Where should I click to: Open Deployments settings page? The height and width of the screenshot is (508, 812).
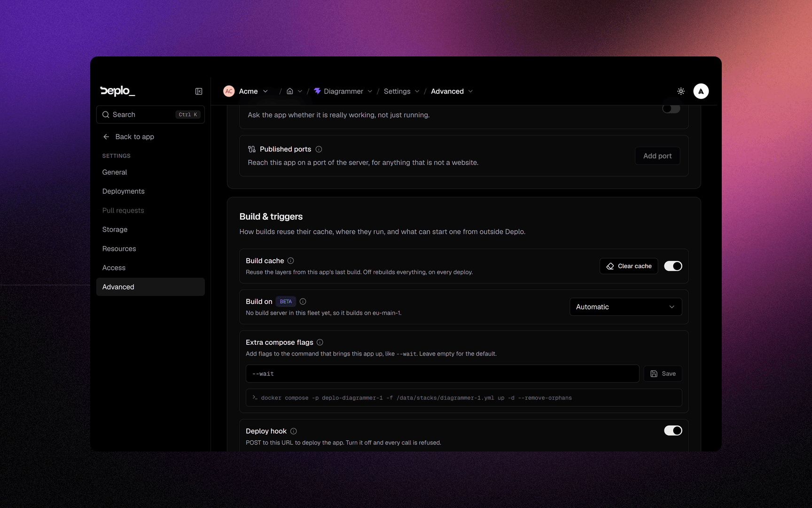tap(150, 191)
